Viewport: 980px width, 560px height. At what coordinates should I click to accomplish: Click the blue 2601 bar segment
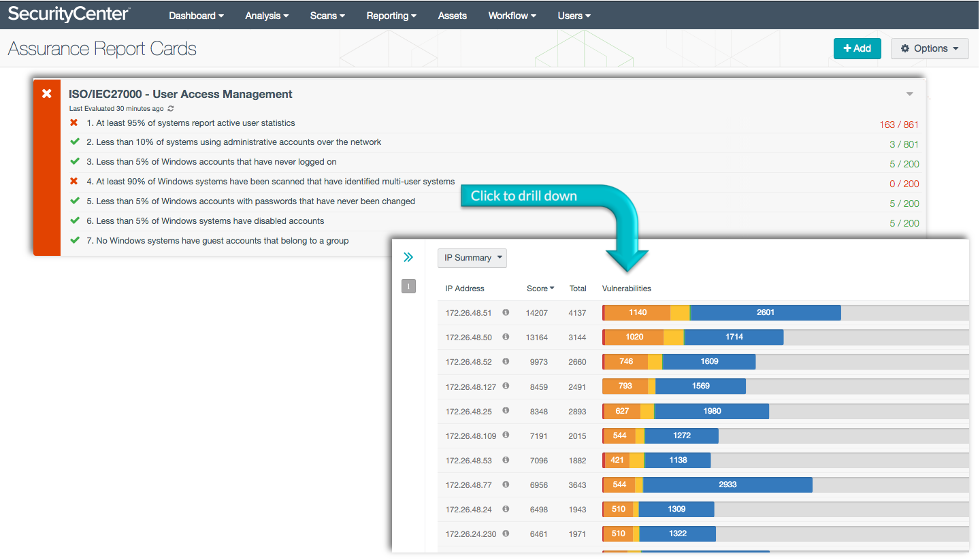point(766,312)
